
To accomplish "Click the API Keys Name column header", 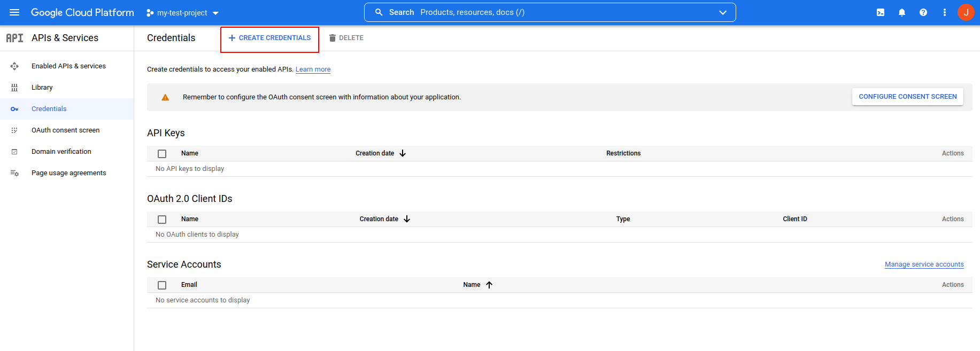I will point(190,153).
